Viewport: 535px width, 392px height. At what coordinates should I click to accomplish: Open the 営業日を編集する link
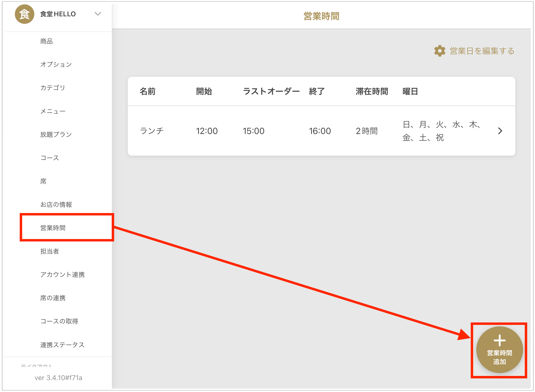[482, 51]
